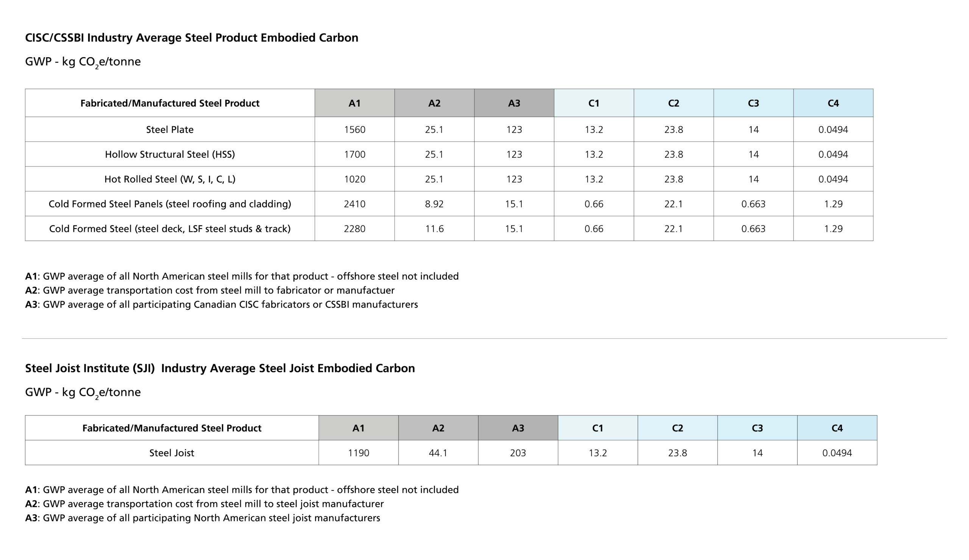Click the Hot Rolled Steel row label
The height and width of the screenshot is (560, 969).
(170, 179)
